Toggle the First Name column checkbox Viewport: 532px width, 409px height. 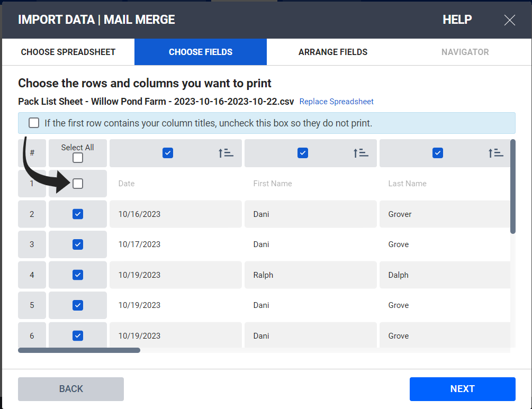(x=303, y=153)
